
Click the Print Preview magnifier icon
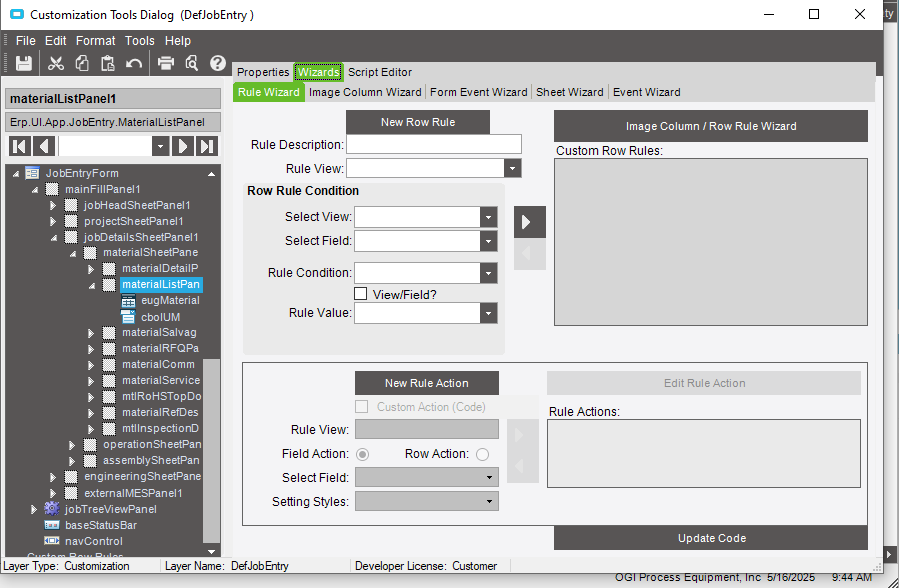point(191,63)
